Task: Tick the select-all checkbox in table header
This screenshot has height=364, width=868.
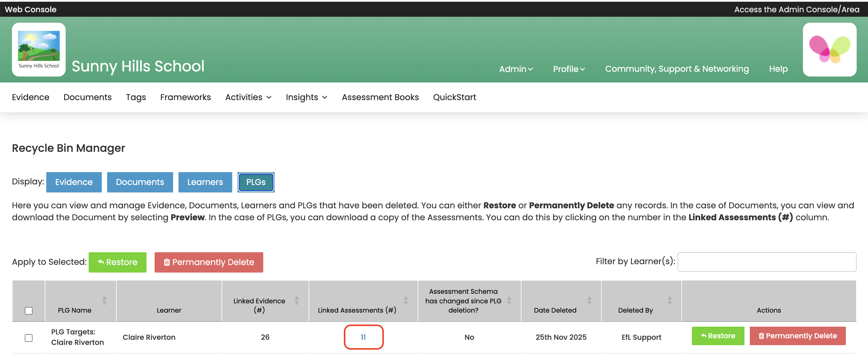Action: [29, 311]
